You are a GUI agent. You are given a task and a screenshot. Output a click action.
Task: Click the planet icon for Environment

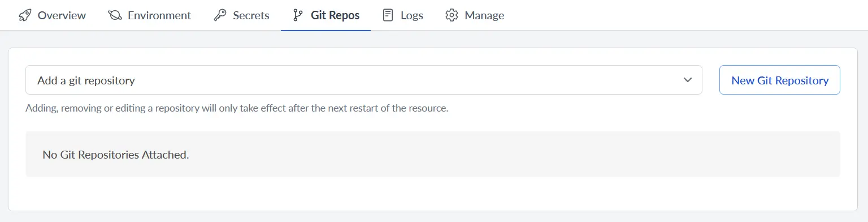tap(115, 15)
